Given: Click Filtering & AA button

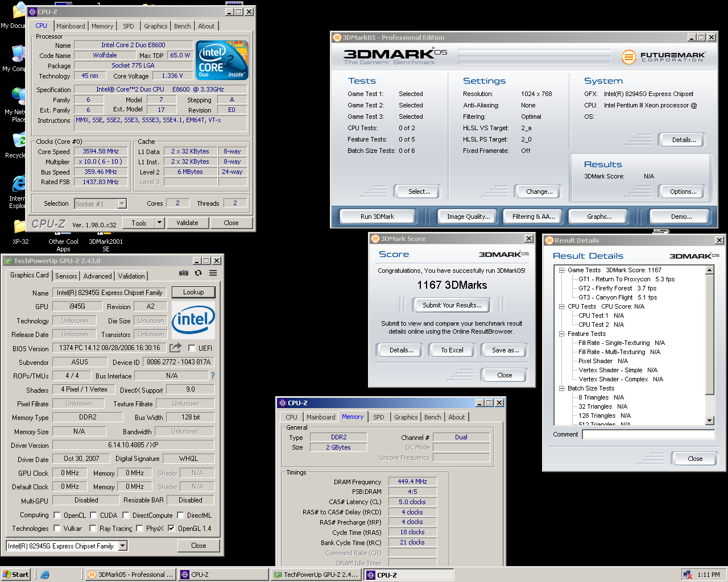Looking at the screenshot, I should 533,217.
